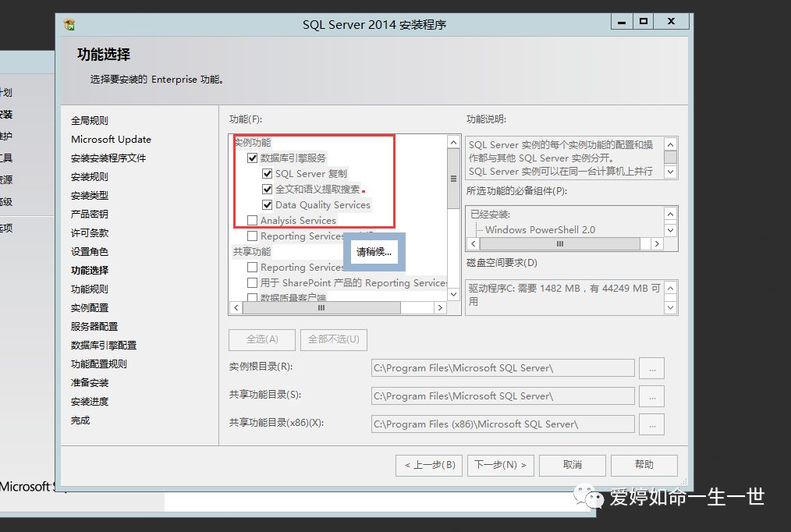Select the 服务器配置 step
The height and width of the screenshot is (532, 791).
click(x=94, y=326)
